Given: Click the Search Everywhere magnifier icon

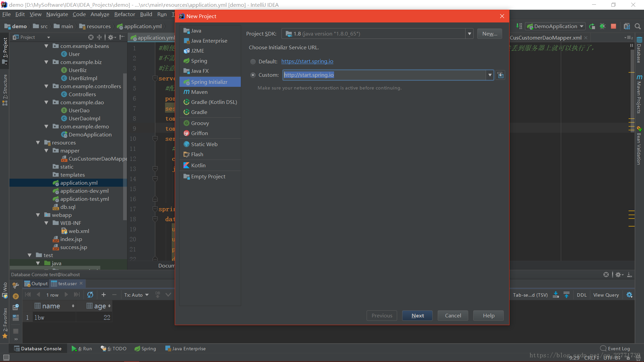Looking at the screenshot, I should pos(638,26).
